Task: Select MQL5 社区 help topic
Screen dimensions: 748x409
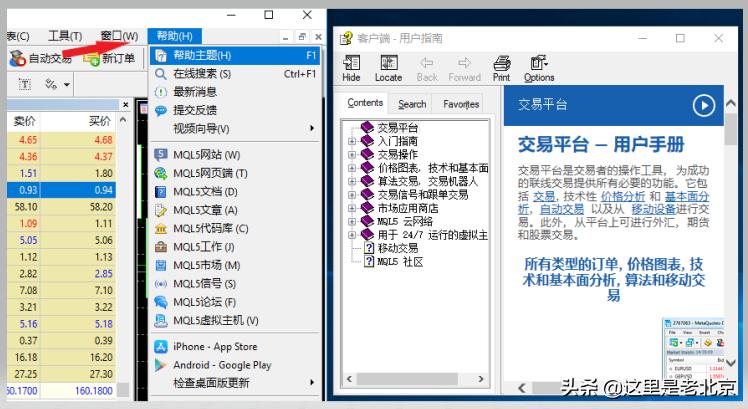Action: (400, 262)
